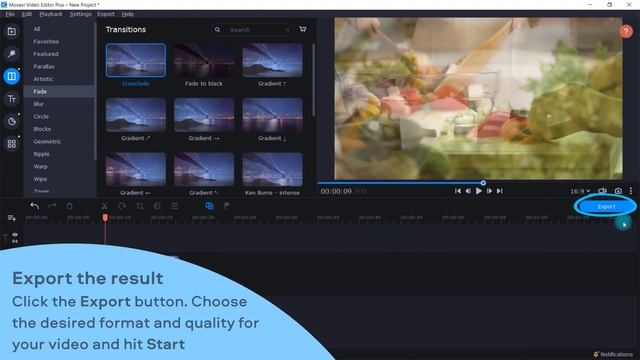Select the Wipe category
The image size is (640, 360).
tap(40, 179)
